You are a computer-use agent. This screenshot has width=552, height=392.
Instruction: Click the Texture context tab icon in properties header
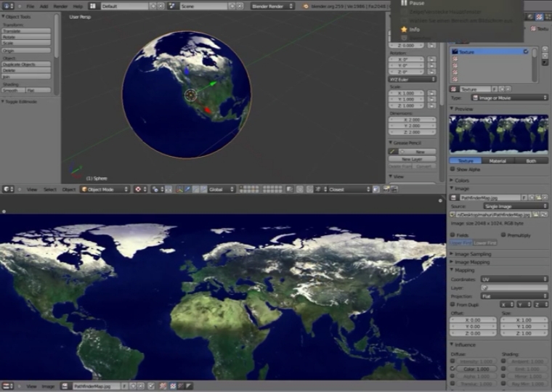[539, 17]
